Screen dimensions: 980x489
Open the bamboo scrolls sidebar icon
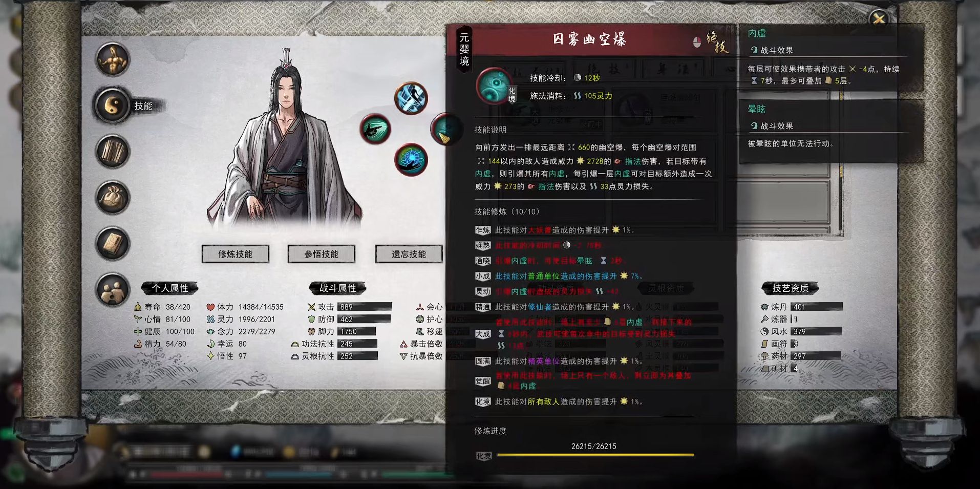(x=113, y=152)
